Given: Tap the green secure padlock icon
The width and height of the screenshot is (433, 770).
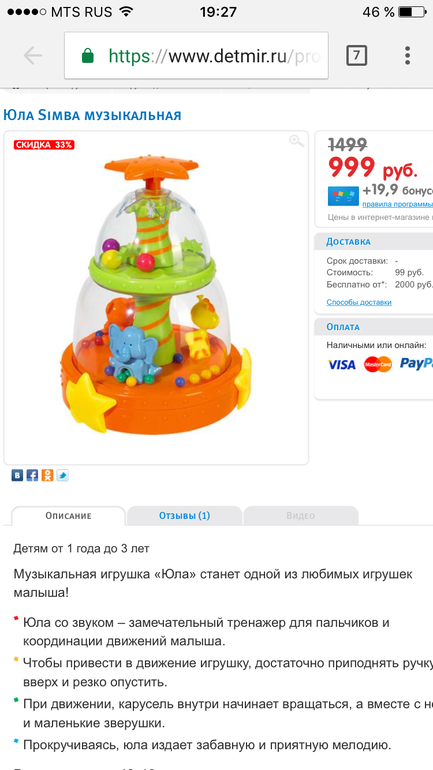Looking at the screenshot, I should coord(87,56).
